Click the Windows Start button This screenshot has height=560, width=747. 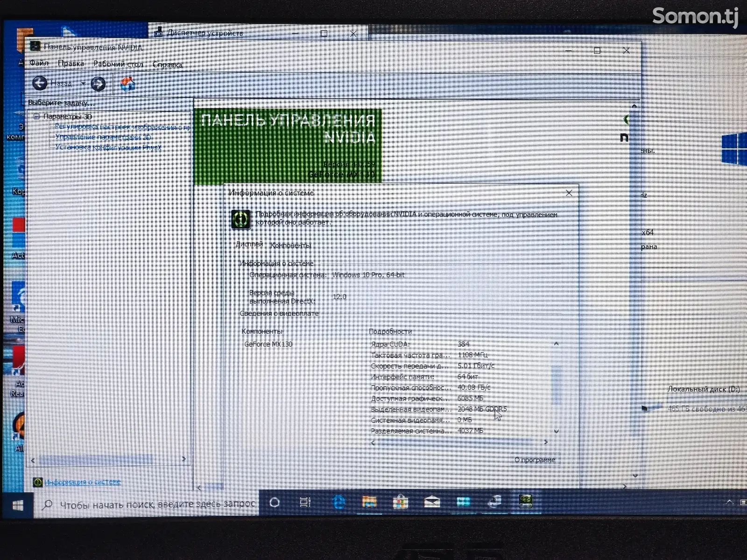pos(18,505)
